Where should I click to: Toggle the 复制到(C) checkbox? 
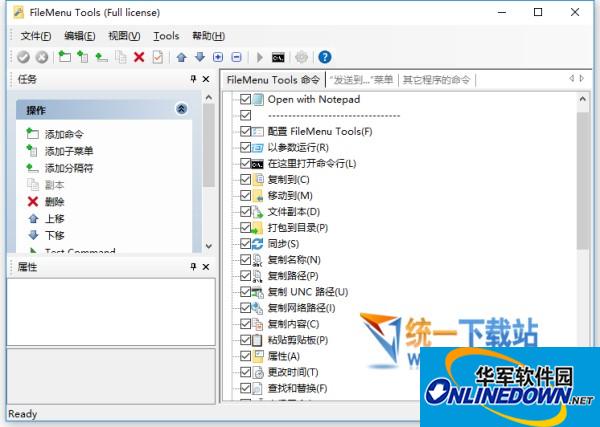click(245, 179)
